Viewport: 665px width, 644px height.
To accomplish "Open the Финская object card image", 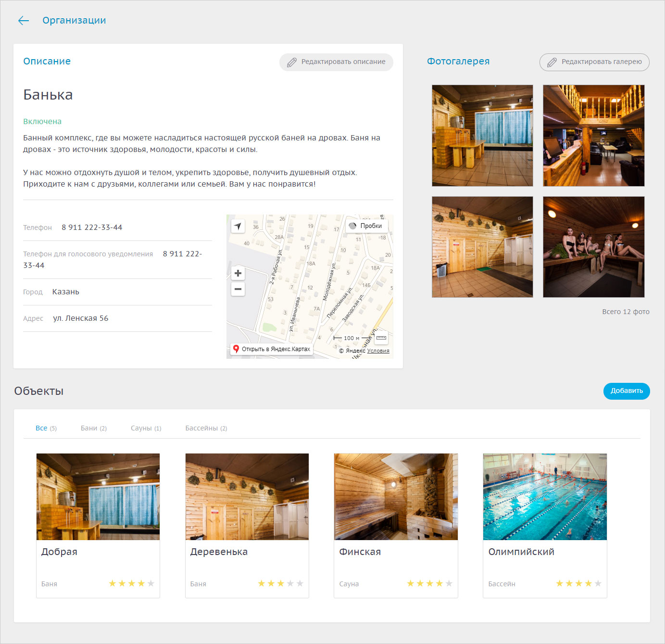I will tap(396, 497).
